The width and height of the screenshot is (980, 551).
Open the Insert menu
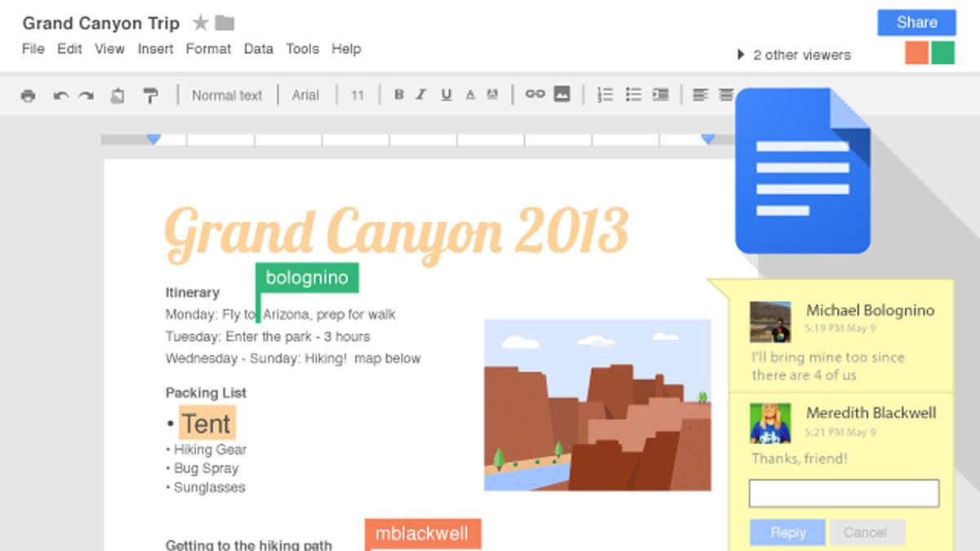click(x=155, y=49)
